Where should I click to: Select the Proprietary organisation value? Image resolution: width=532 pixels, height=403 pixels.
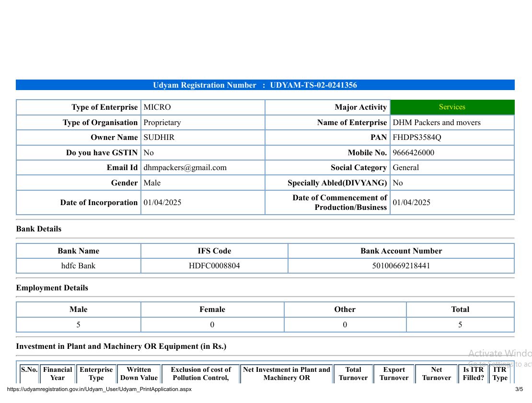[162, 123]
